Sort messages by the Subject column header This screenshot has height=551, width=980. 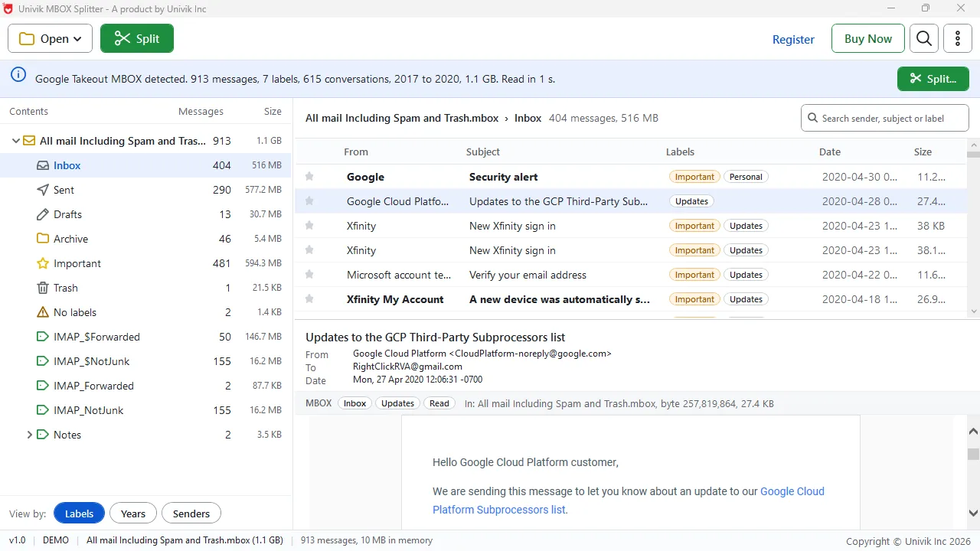tap(483, 152)
